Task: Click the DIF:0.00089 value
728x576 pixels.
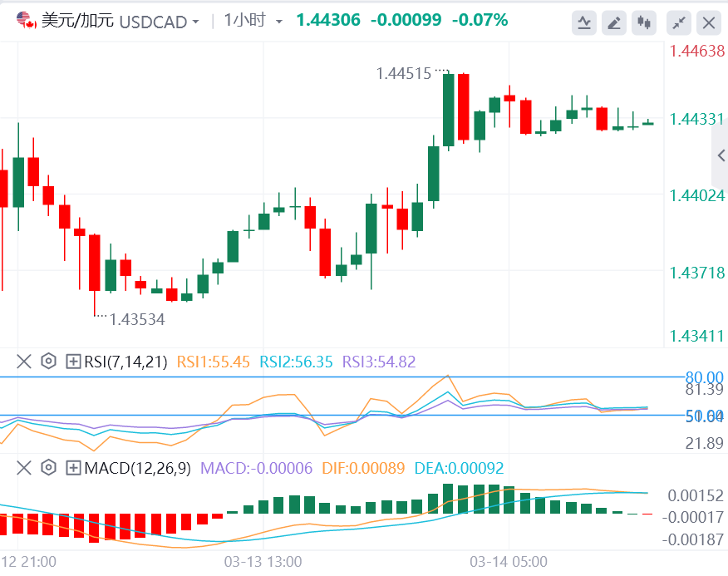Action: [363, 468]
